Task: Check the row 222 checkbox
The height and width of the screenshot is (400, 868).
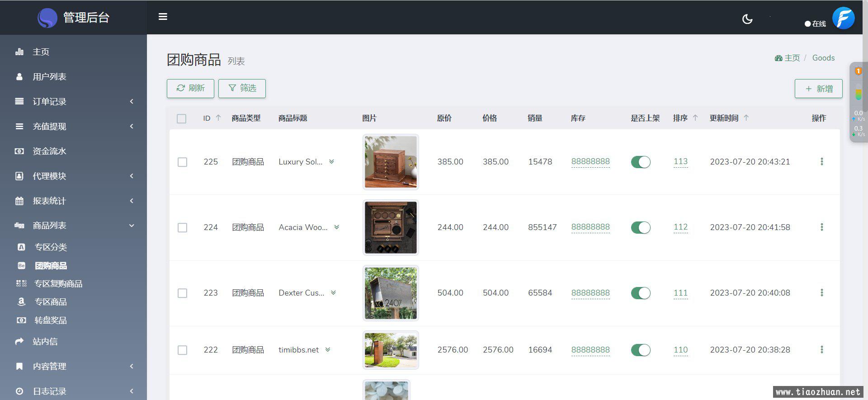Action: pyautogui.click(x=182, y=350)
